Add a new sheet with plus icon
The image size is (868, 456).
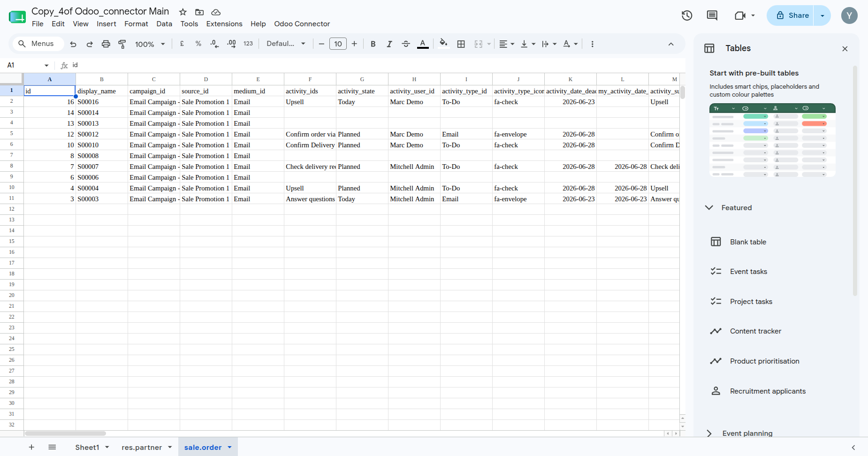(x=31, y=447)
